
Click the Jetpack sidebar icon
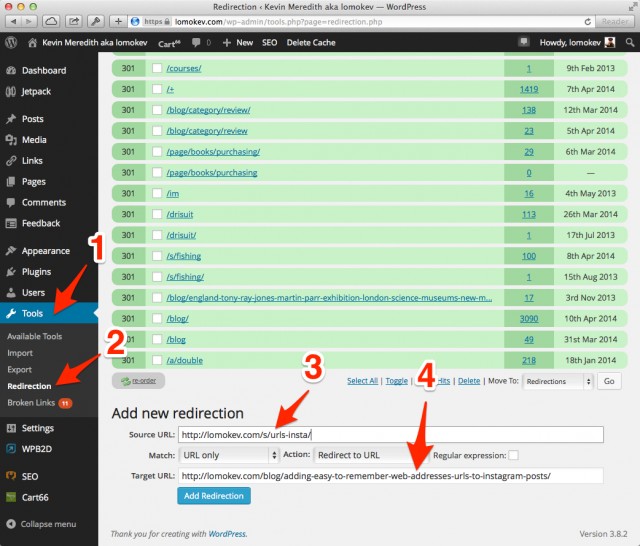[11, 91]
